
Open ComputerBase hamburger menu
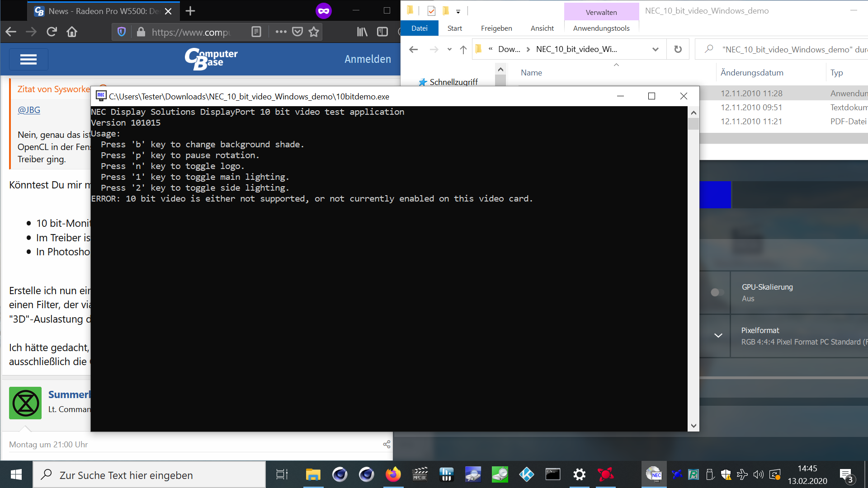click(x=28, y=59)
